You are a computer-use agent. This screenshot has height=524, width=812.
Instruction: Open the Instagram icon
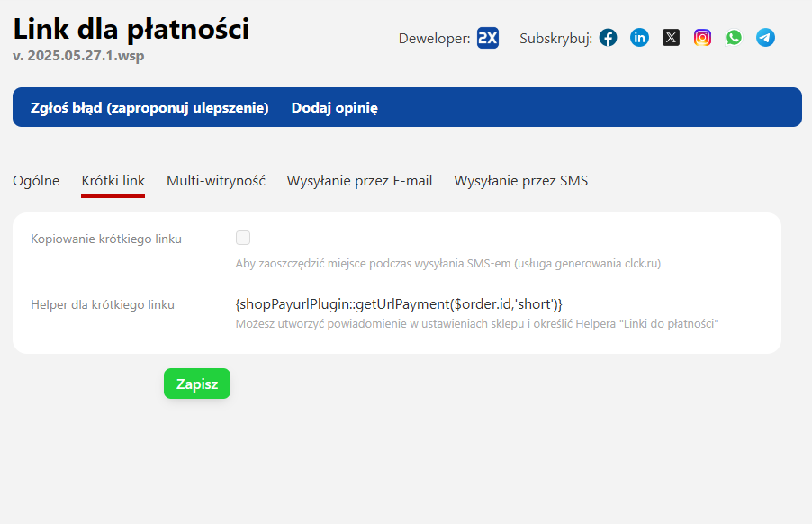[x=702, y=38]
